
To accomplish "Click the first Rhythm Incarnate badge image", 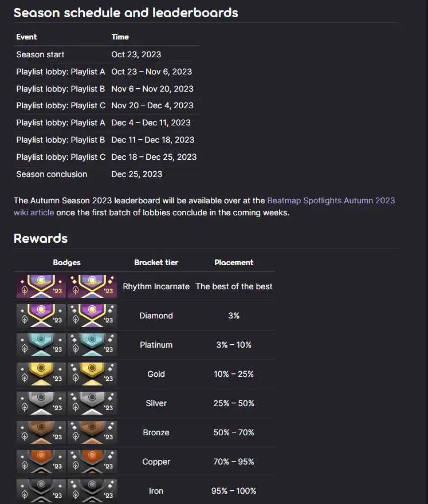I will pos(41,286).
